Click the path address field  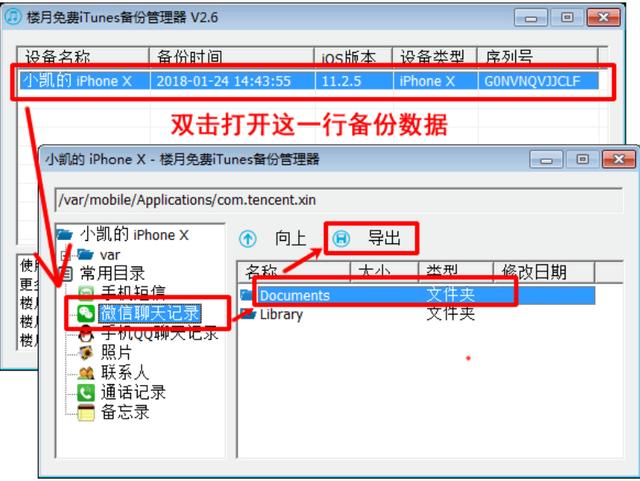tap(338, 200)
